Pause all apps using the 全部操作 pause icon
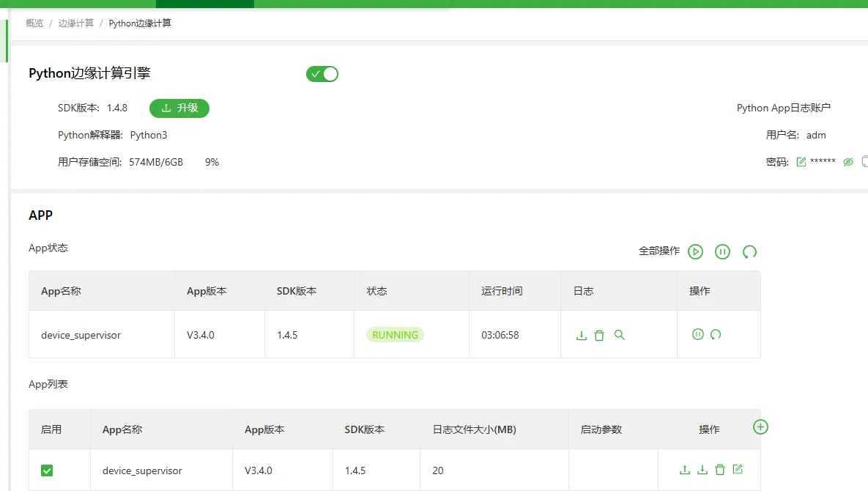 coord(722,252)
